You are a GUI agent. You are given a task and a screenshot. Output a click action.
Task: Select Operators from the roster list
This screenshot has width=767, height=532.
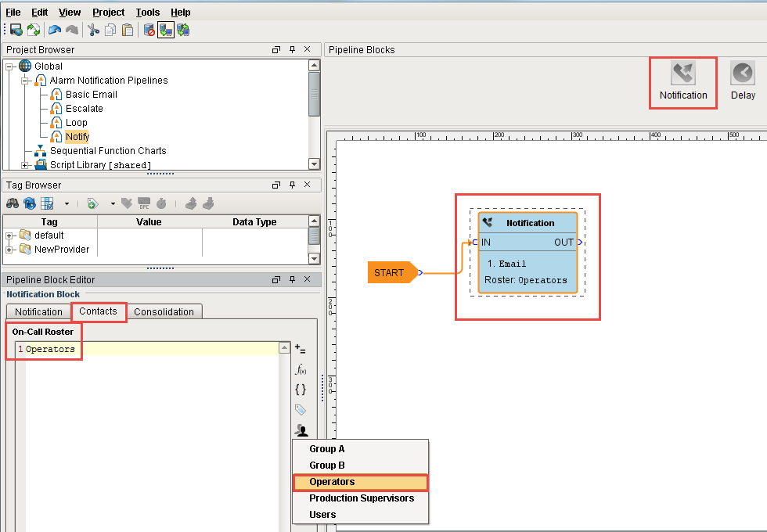359,483
